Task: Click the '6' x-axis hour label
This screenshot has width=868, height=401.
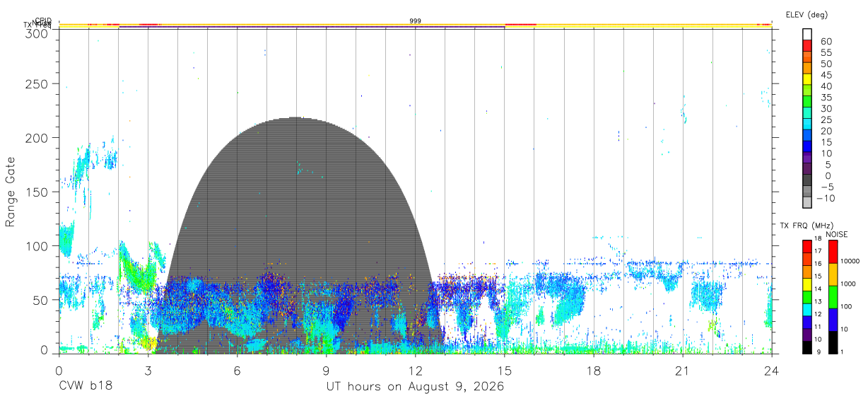Action: click(237, 370)
